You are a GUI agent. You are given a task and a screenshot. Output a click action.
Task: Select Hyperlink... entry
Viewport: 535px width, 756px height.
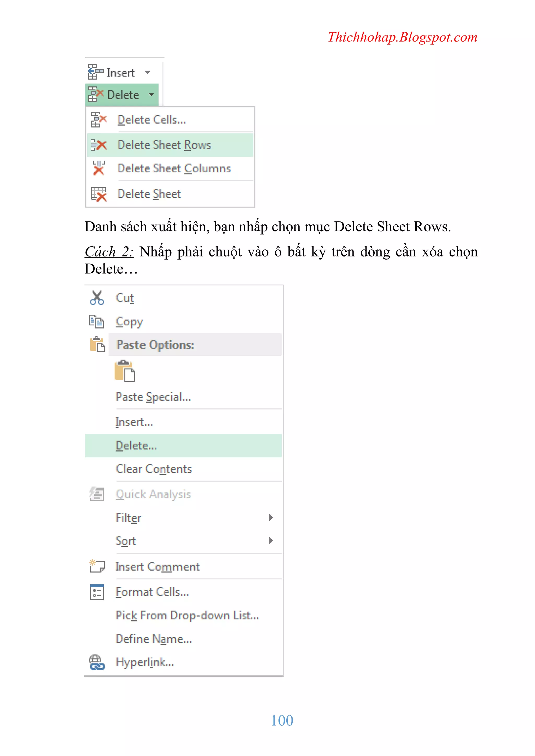[x=183, y=662]
